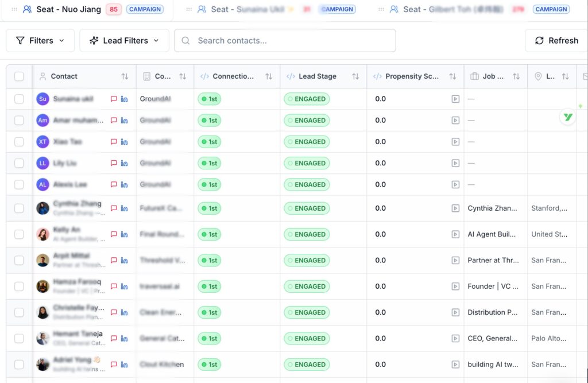
Task: Click play icon in Kelly An row
Action: point(455,234)
